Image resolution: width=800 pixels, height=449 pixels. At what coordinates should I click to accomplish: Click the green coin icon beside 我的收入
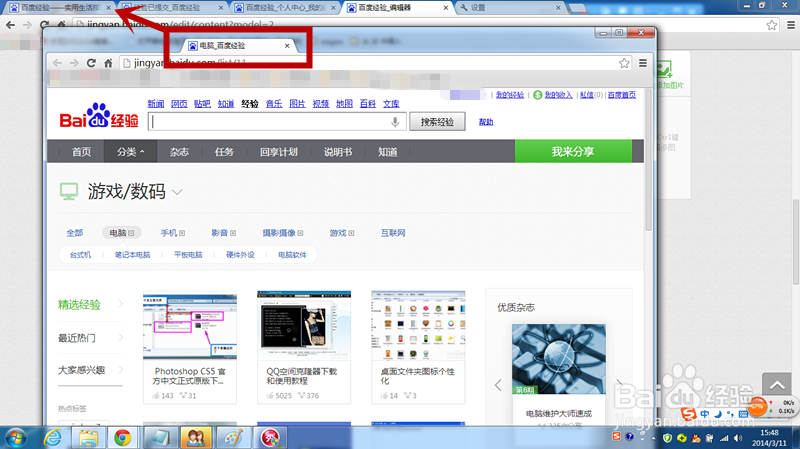coord(537,95)
